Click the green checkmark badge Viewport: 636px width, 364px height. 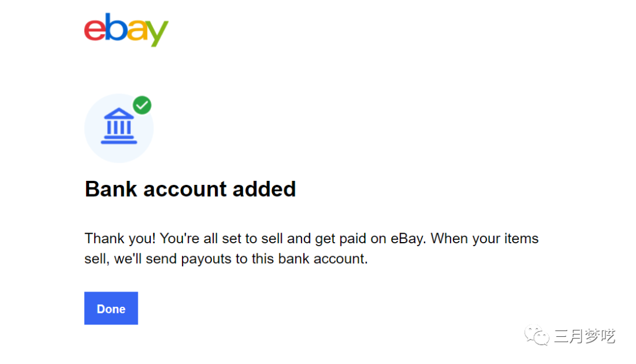point(142,105)
